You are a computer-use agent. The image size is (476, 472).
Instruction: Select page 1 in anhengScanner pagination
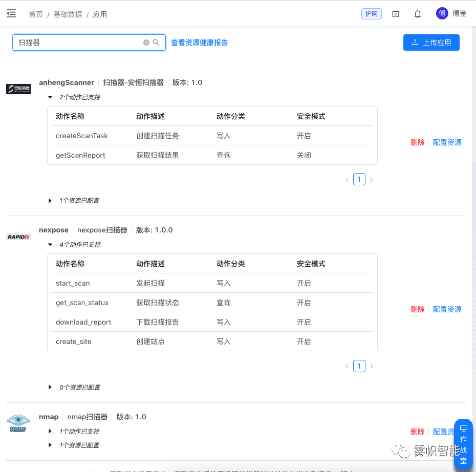(359, 179)
